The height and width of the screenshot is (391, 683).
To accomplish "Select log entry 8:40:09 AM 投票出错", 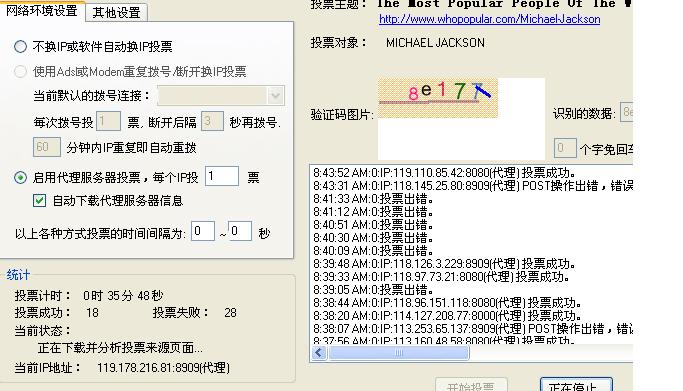I will (x=373, y=251).
